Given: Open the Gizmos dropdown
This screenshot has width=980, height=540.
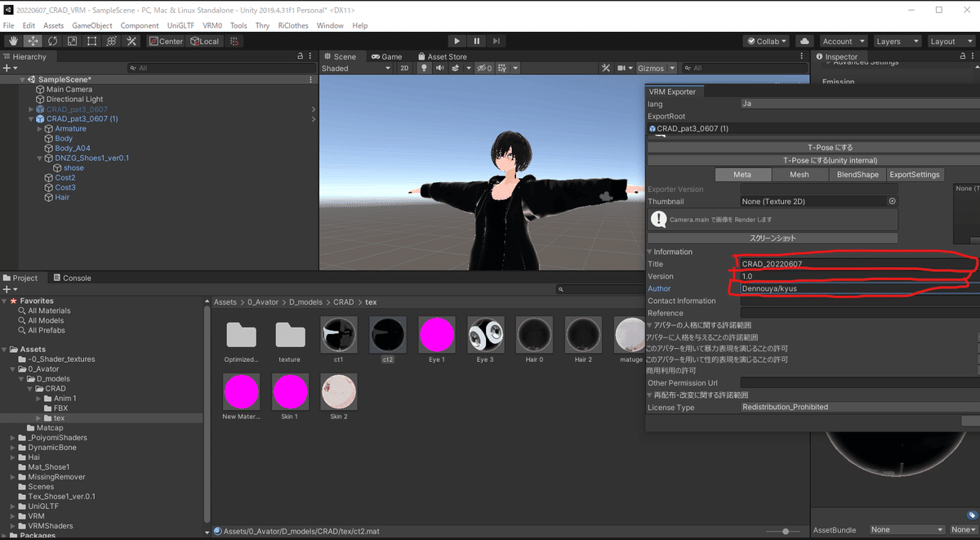Looking at the screenshot, I should (657, 69).
